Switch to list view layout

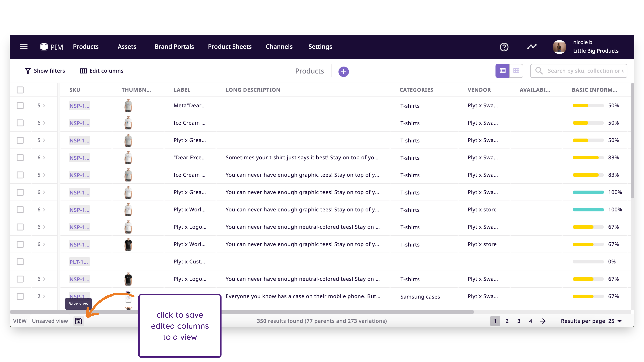[x=502, y=71]
